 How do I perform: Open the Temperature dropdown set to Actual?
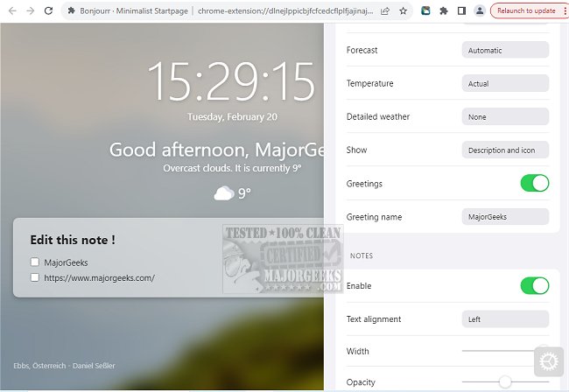click(x=505, y=83)
